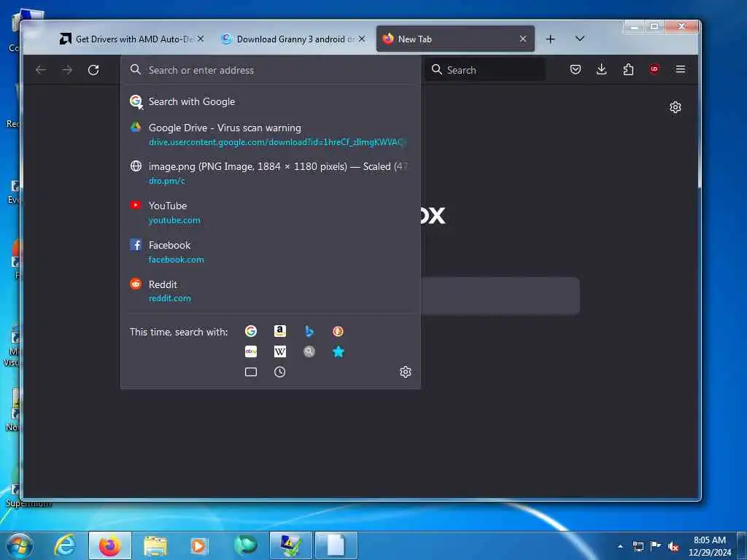Open the Firefox application menu
The image size is (747, 560).
pyautogui.click(x=681, y=69)
